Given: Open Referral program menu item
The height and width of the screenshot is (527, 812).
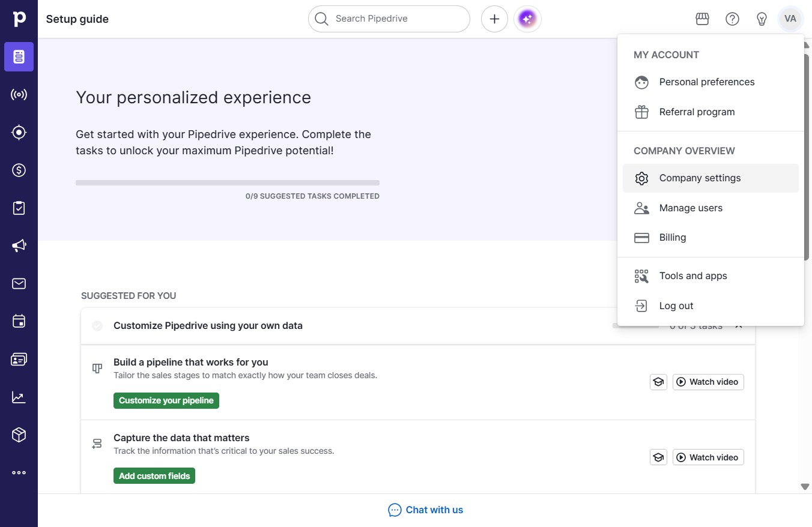Looking at the screenshot, I should (710, 112).
